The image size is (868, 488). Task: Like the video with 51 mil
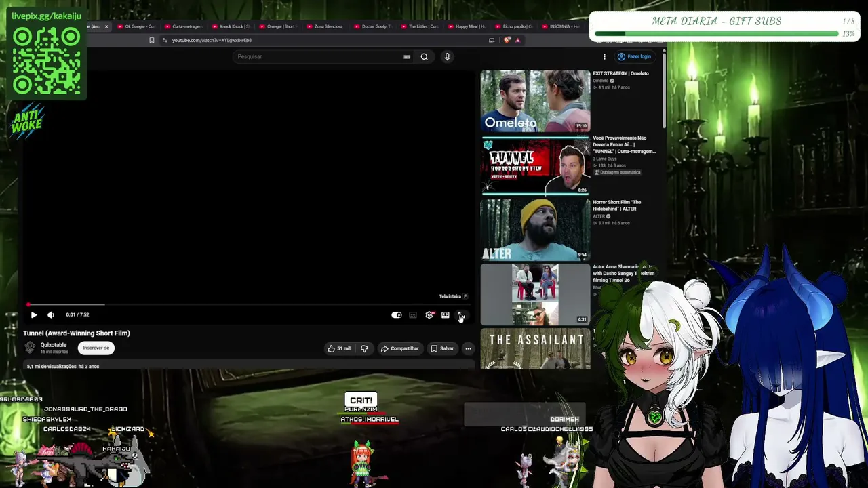click(339, 348)
